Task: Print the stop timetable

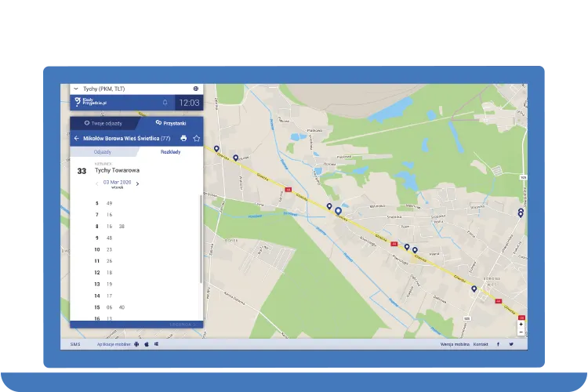Action: click(x=183, y=138)
